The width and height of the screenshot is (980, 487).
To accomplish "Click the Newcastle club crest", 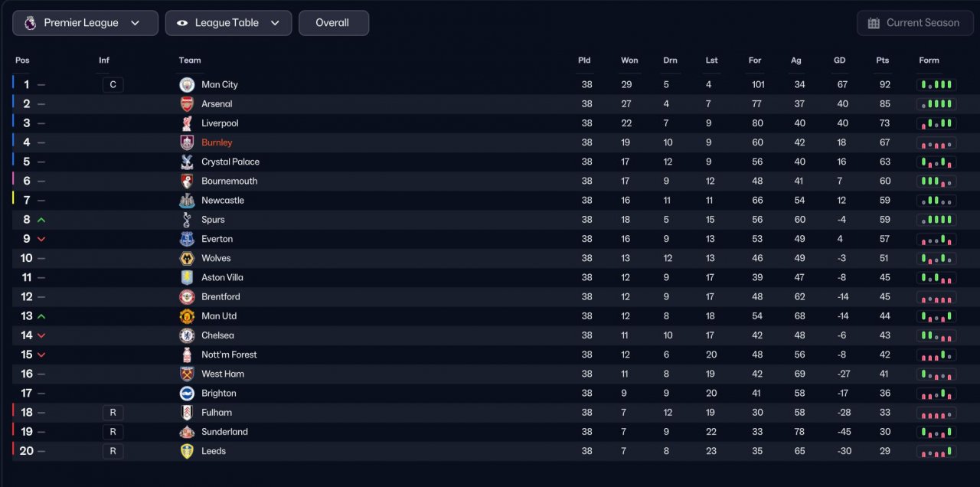I will click(x=187, y=201).
